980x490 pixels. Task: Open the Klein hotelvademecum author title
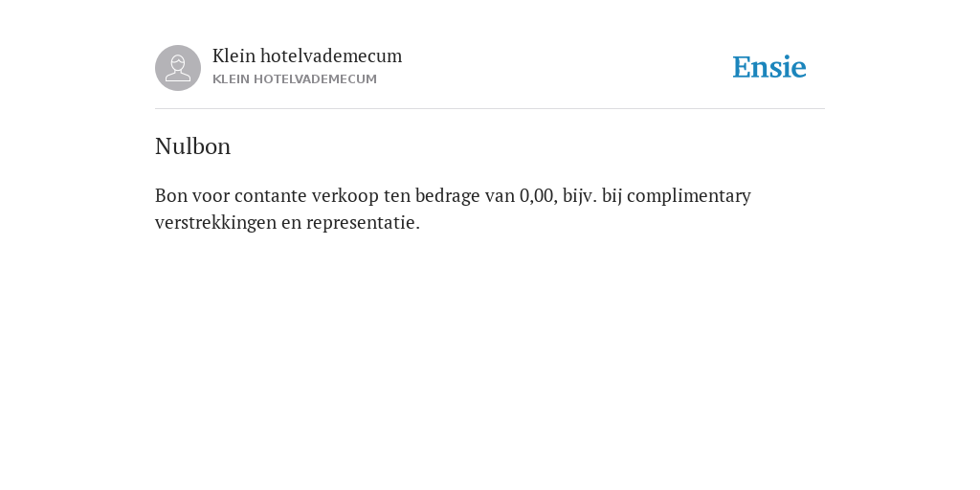pos(307,56)
